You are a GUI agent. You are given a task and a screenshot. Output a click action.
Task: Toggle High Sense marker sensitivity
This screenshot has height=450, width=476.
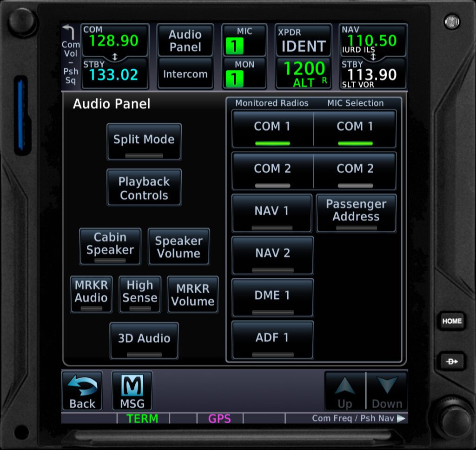click(139, 294)
